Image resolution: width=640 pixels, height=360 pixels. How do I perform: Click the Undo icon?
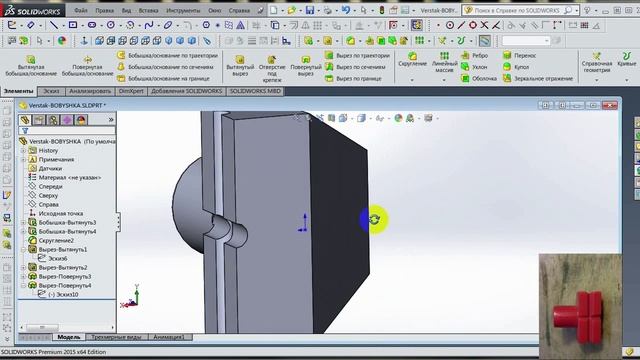point(346,10)
